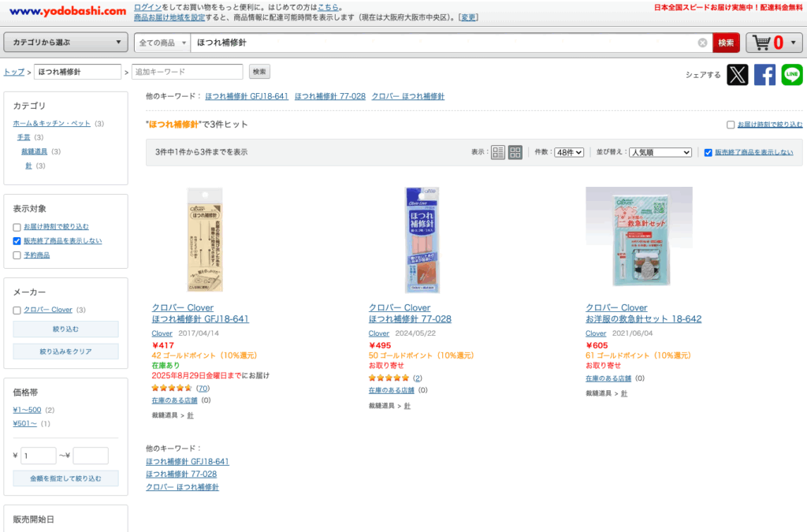The width and height of the screenshot is (807, 532).
Task: Click the 追加キーワード input field
Action: pos(188,72)
